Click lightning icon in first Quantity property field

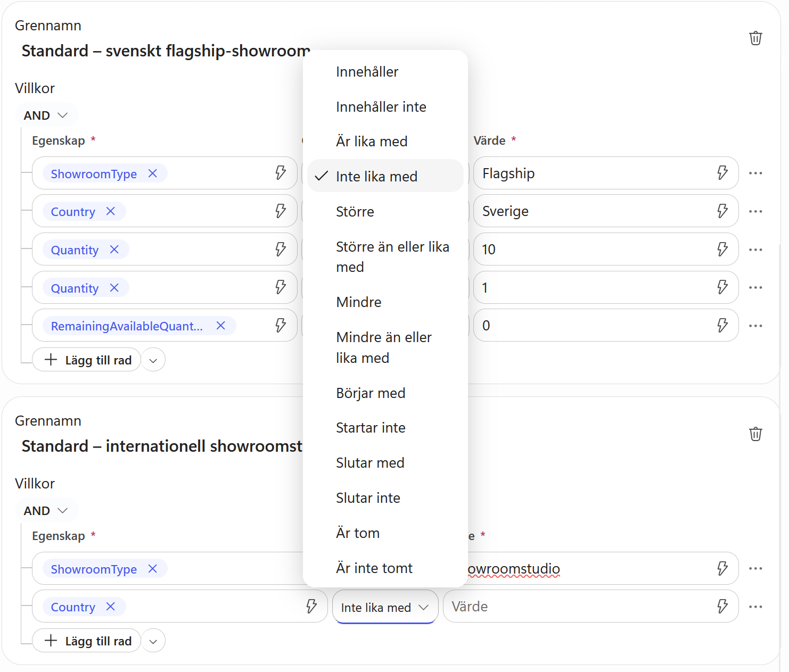[281, 250]
